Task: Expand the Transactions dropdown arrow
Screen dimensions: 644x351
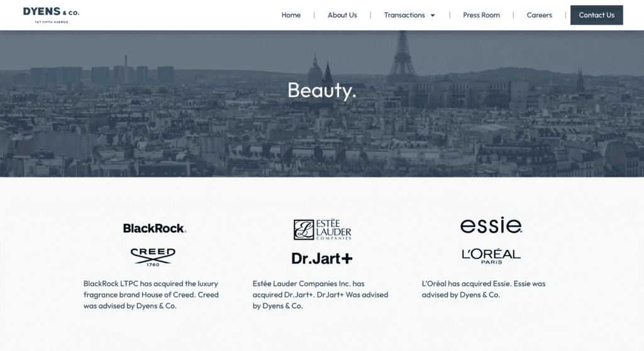Action: click(433, 16)
